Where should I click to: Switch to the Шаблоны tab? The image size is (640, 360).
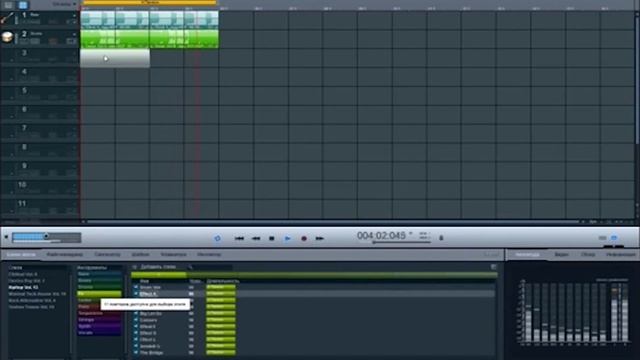[140, 254]
